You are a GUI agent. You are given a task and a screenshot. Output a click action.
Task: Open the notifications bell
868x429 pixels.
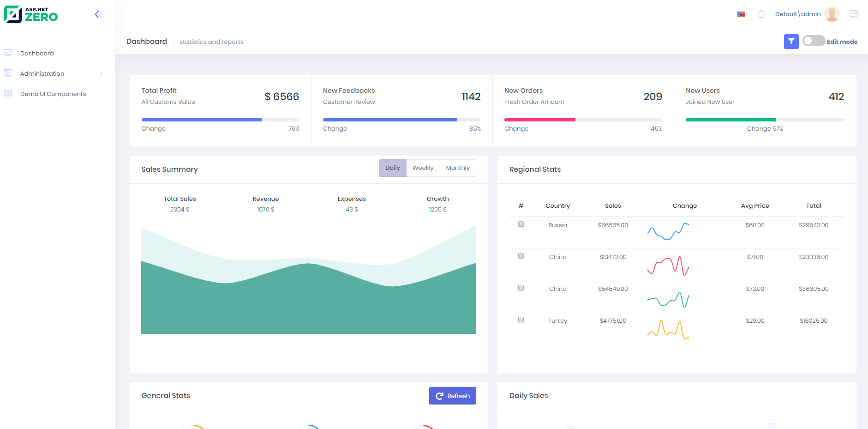[761, 14]
